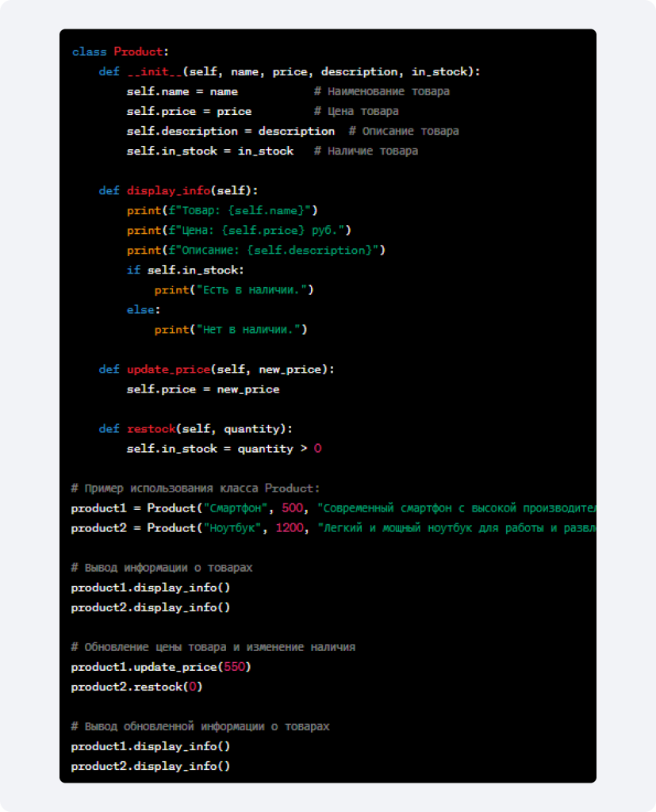The image size is (656, 812).
Task: Click first 'product2.display_info()' call
Action: tap(150, 607)
